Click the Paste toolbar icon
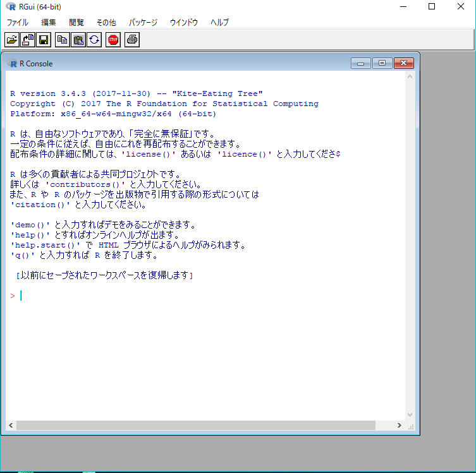Screen dimensions: 476x473 pyautogui.click(x=78, y=40)
